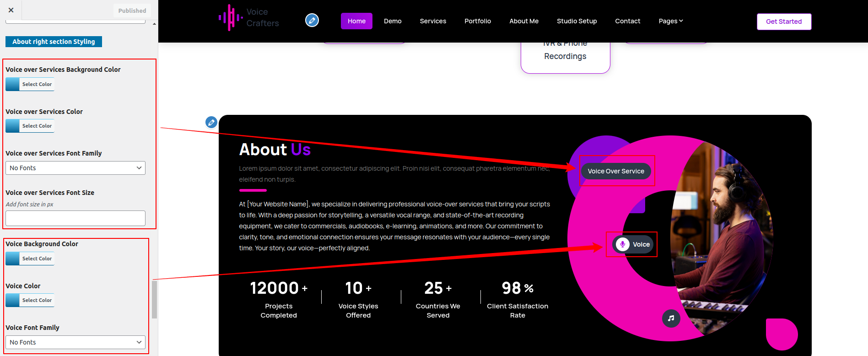Screen dimensions: 868x356
Task: Click the microphone icon in Voice badge
Action: 622,244
